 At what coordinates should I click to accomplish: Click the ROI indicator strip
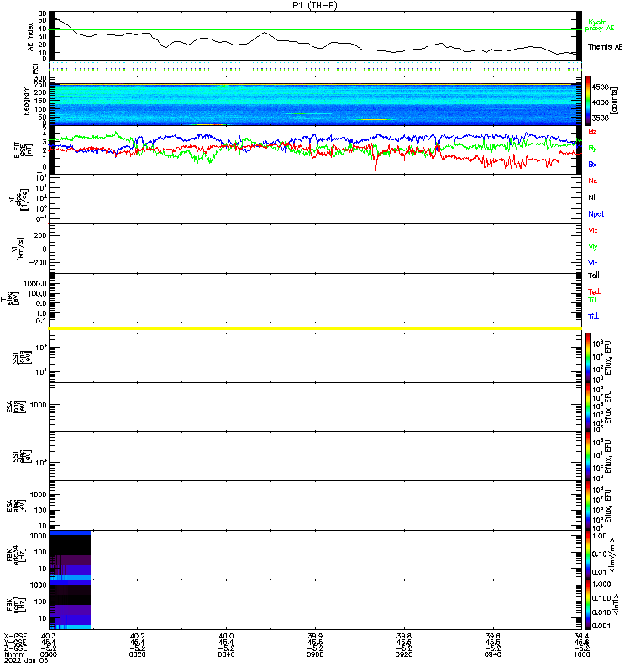(x=315, y=69)
